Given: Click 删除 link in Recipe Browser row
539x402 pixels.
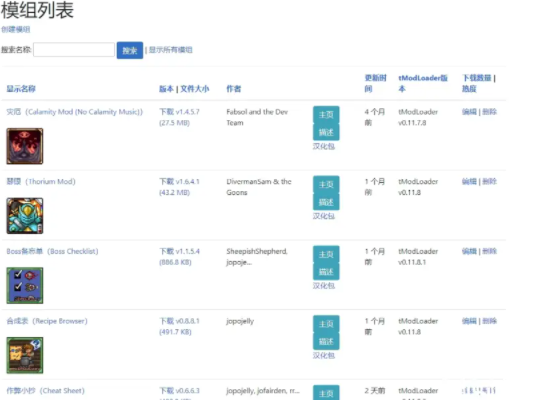Looking at the screenshot, I should point(490,321).
